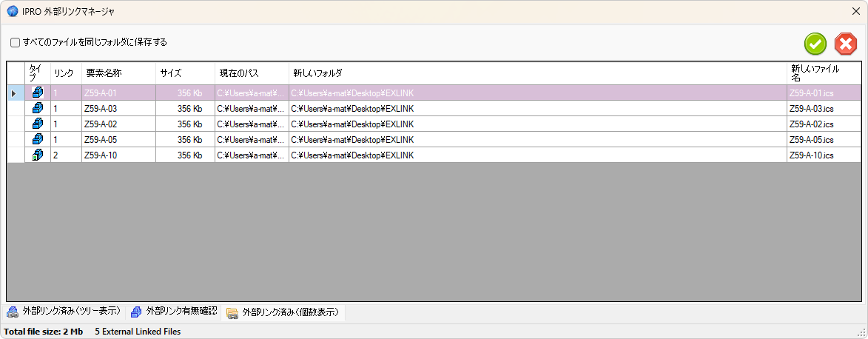Select element name Z59-A-03 cell
Screen dimensions: 868x339
118,109
